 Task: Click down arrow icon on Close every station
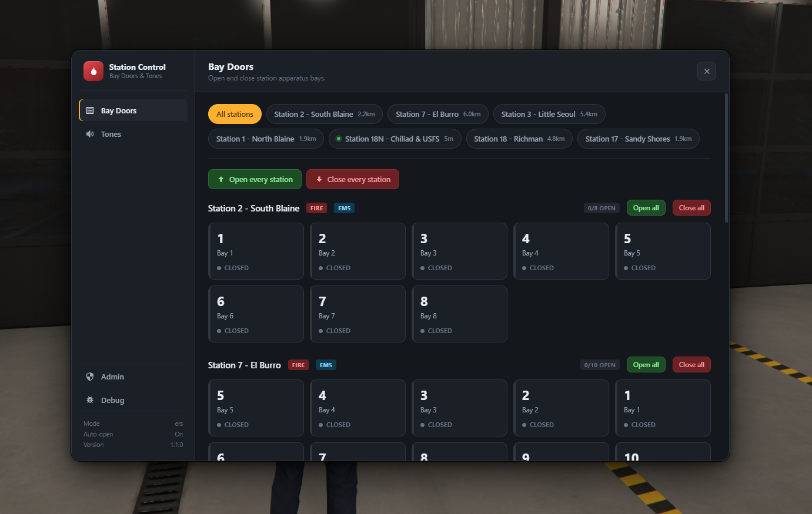319,179
